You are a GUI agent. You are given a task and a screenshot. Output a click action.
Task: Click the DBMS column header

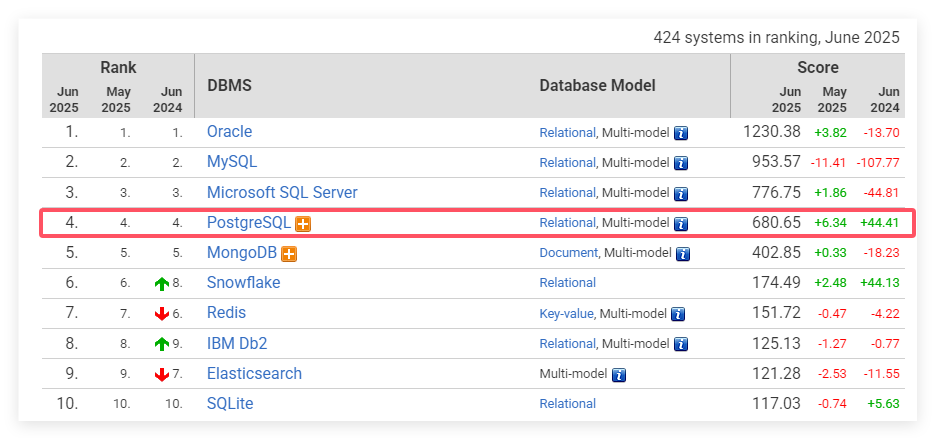tap(229, 85)
